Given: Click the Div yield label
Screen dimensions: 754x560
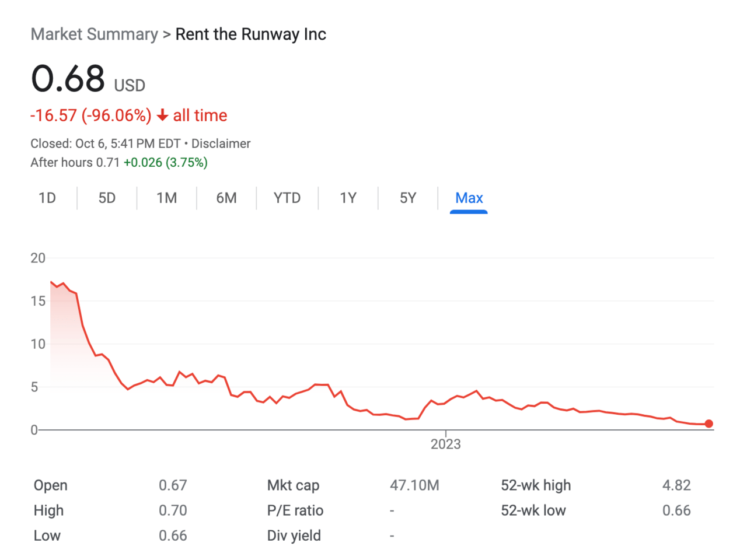Looking at the screenshot, I should (x=294, y=535).
